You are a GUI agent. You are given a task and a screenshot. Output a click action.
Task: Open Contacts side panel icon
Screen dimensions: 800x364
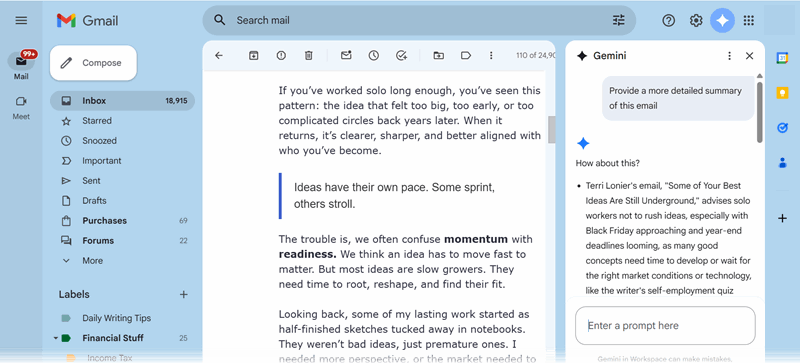[x=782, y=163]
